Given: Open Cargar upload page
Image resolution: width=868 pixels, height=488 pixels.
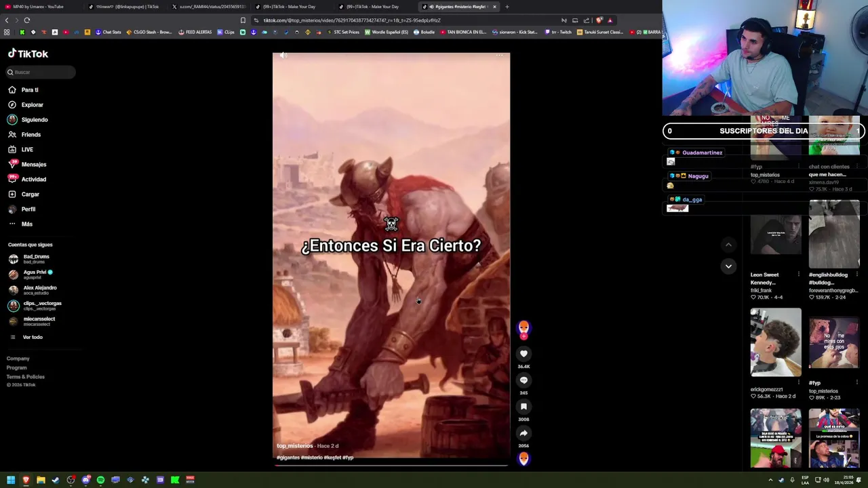Looking at the screenshot, I should [x=30, y=194].
